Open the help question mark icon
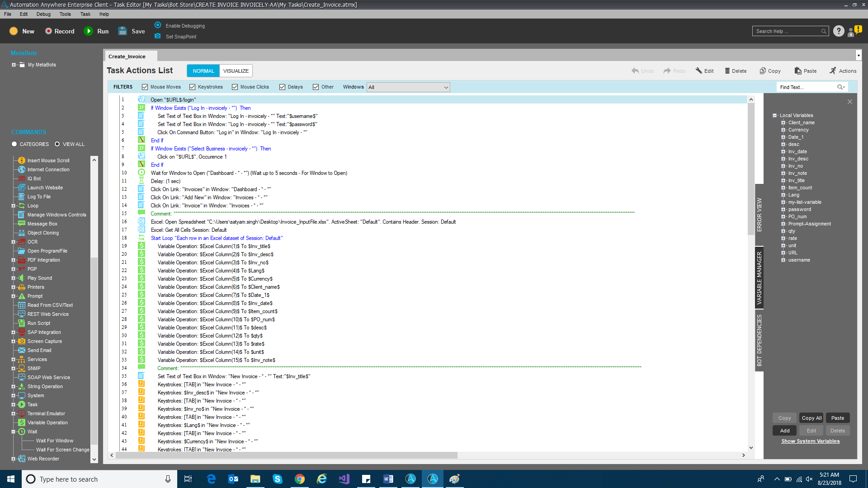This screenshot has width=868, height=488. coord(839,31)
